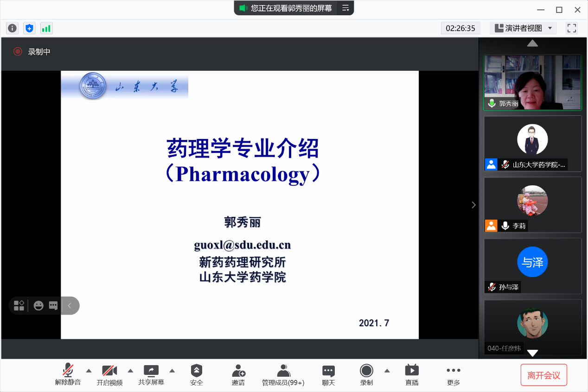Open the Invite (邀请) participants icon
588x392 pixels.
pos(238,375)
